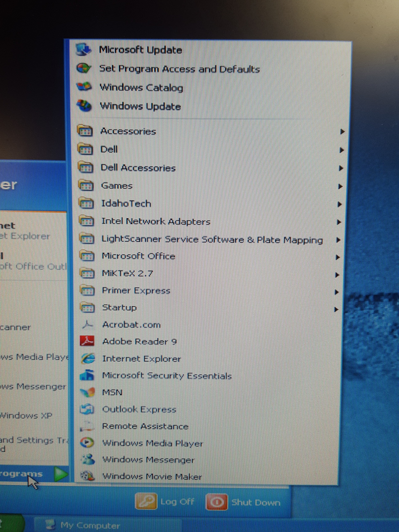Open Windows Media Player from the Start menu left pane

point(34,357)
